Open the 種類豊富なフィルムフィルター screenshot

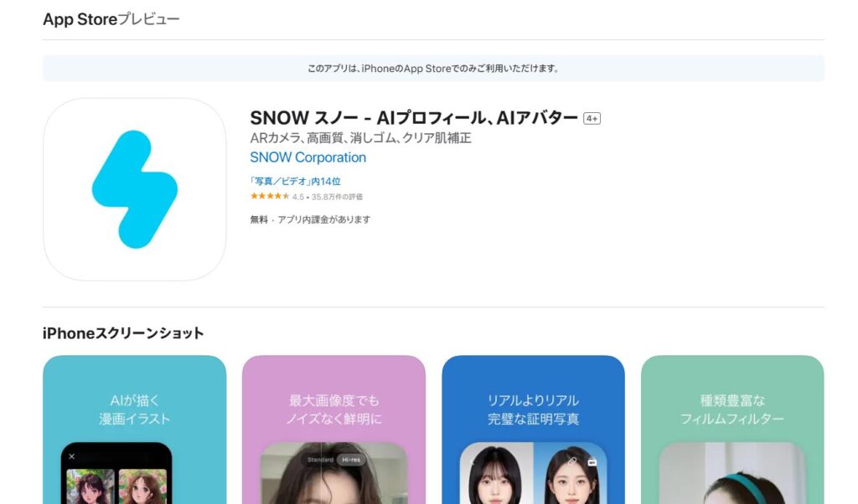[732, 429]
